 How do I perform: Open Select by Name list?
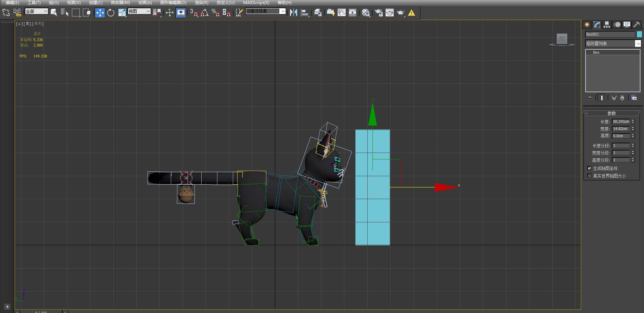[x=65, y=13]
